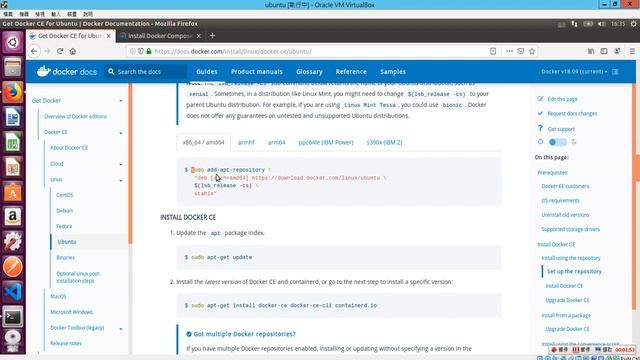Open LibreOffice Impress from the dock

(x=13, y=167)
